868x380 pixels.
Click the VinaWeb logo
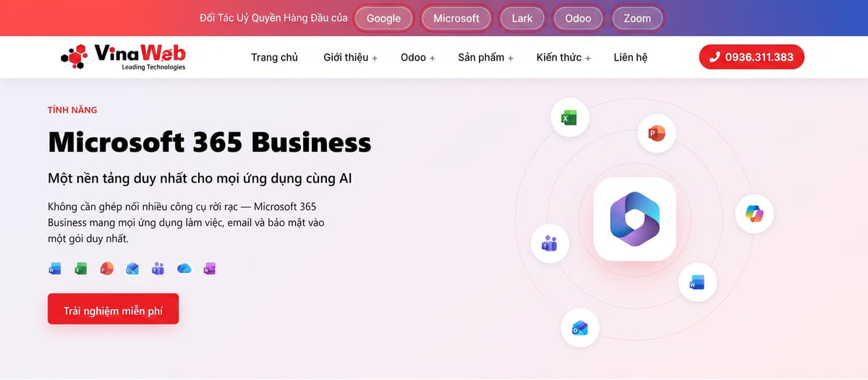(x=124, y=57)
